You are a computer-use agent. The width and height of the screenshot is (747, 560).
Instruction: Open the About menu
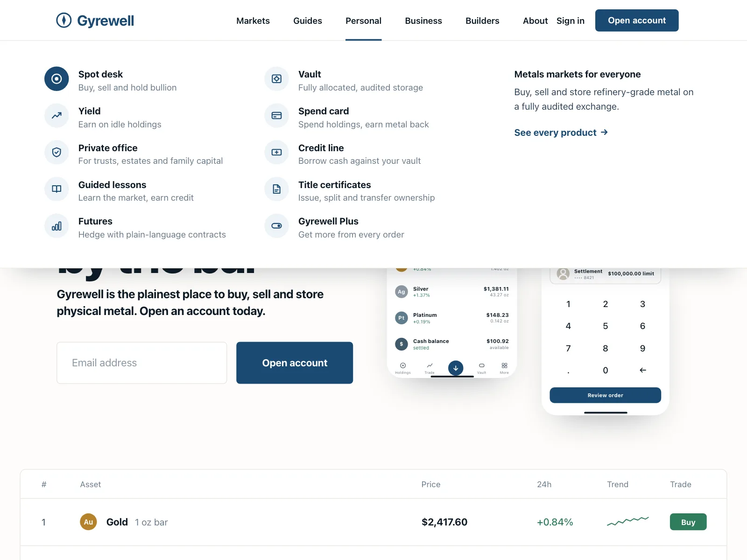pyautogui.click(x=535, y=21)
